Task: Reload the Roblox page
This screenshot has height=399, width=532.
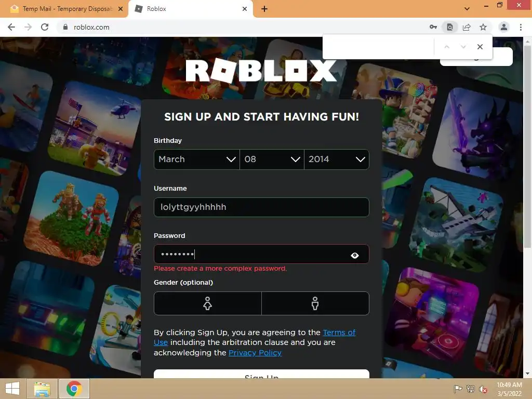Action: 45,27
